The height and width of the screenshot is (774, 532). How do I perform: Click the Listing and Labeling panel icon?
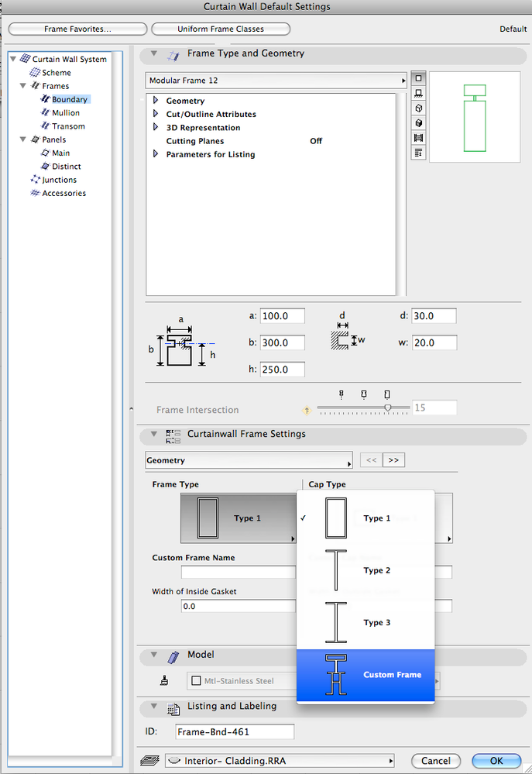click(173, 708)
